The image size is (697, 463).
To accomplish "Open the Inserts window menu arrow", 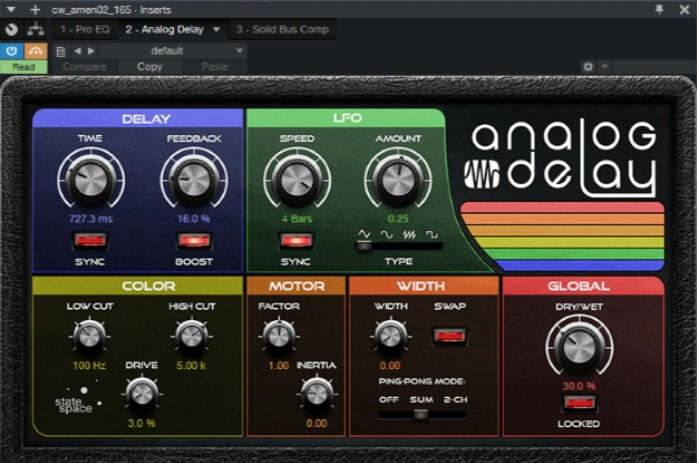I will pyautogui.click(x=11, y=9).
